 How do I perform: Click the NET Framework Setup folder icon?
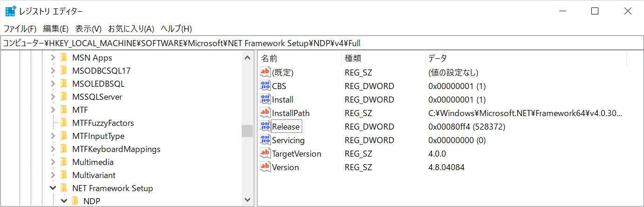[64, 188]
